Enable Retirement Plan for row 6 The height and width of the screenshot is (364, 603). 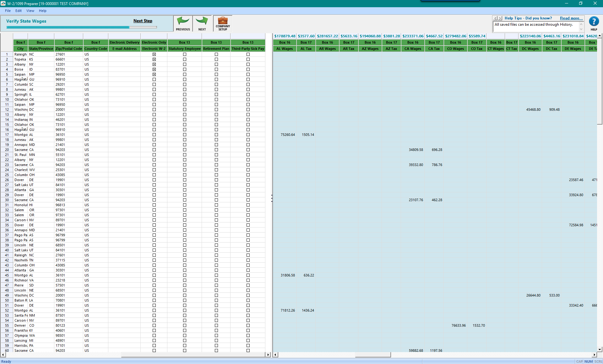pyautogui.click(x=216, y=79)
